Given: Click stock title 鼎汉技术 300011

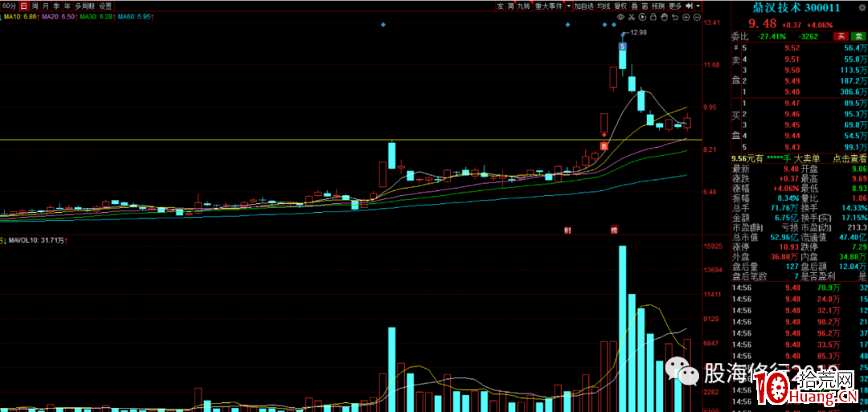Looking at the screenshot, I should coord(796,8).
